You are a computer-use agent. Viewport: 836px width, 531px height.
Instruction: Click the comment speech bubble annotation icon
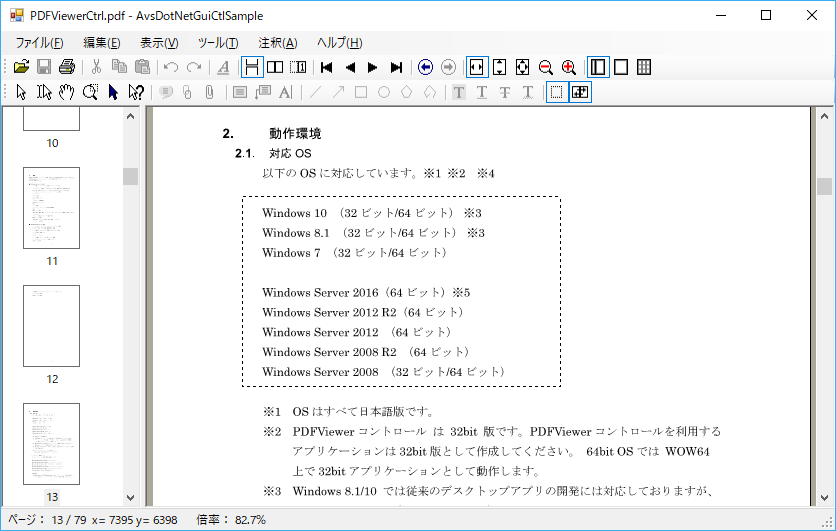coord(166,92)
